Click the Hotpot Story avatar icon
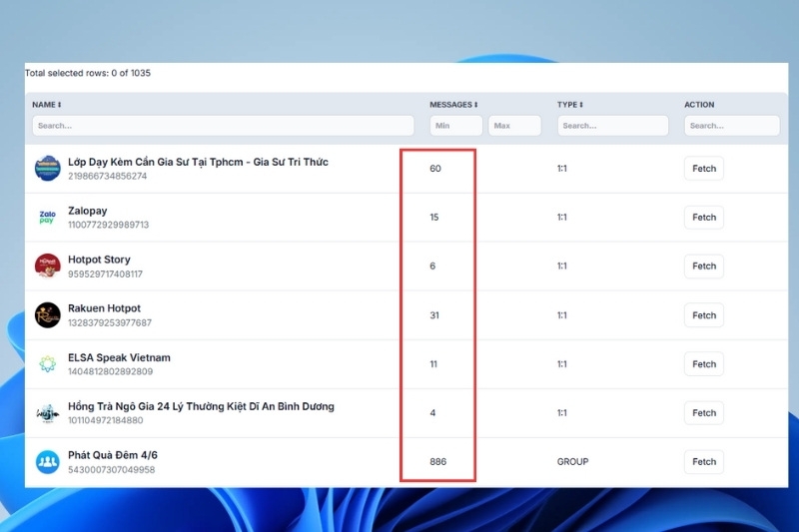This screenshot has width=799, height=532. (47, 266)
